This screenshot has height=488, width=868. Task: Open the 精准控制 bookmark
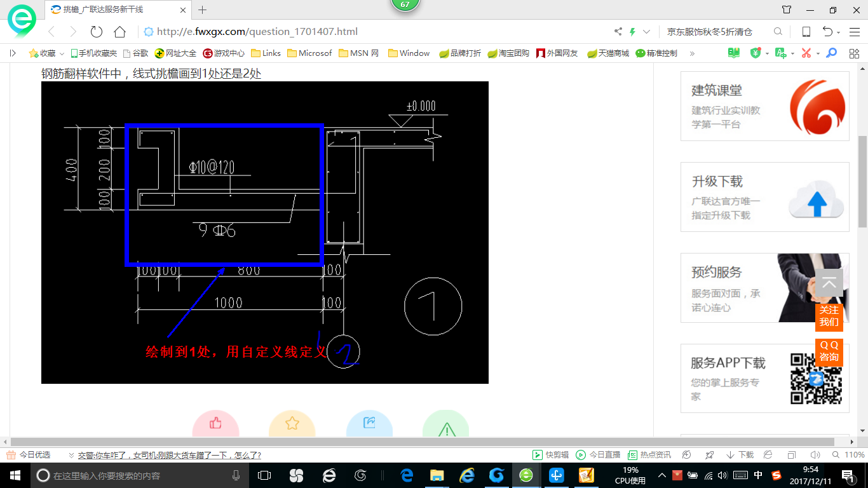(x=656, y=53)
